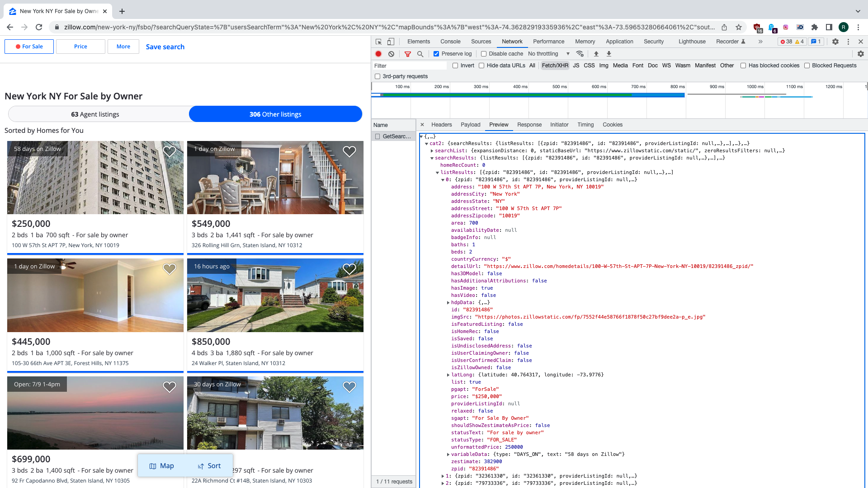Image resolution: width=868 pixels, height=488 pixels.
Task: Open the Sort button
Action: pos(209,466)
